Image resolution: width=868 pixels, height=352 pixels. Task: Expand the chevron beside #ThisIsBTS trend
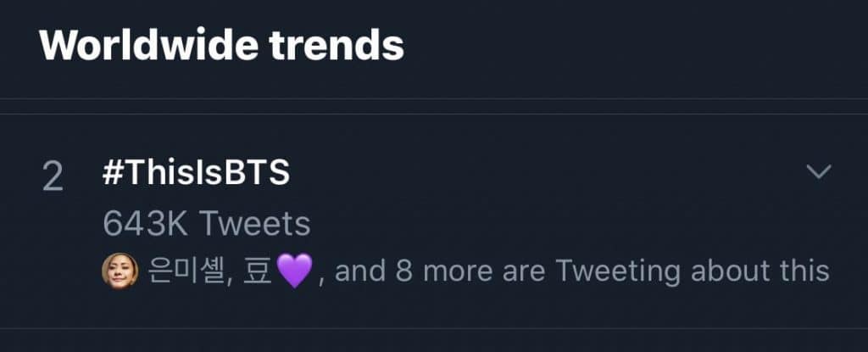click(818, 172)
